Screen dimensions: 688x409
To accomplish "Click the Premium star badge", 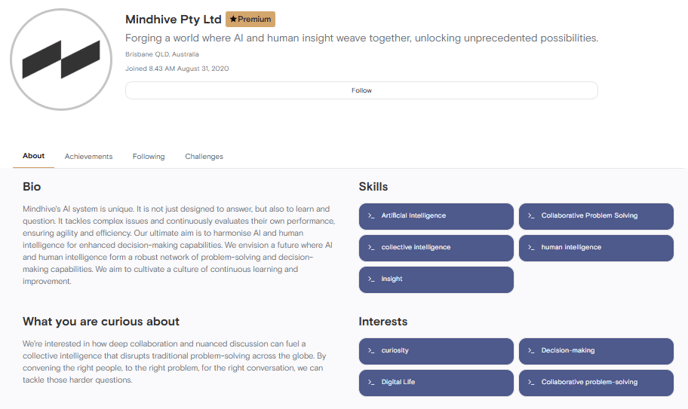I will pyautogui.click(x=251, y=19).
